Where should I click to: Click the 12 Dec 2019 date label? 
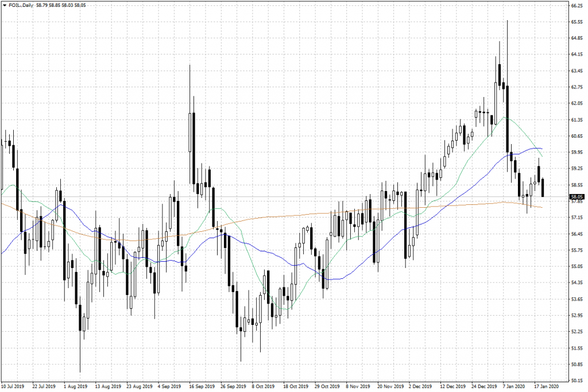(452, 386)
